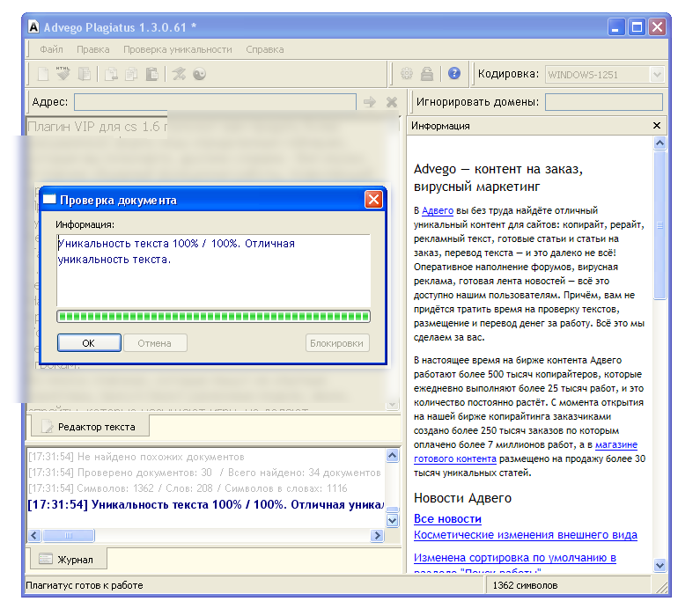Viewport: 678px width, 616px height.
Task: Open the Кодировка WINDOWS-1251 dropdown
Action: 657,74
